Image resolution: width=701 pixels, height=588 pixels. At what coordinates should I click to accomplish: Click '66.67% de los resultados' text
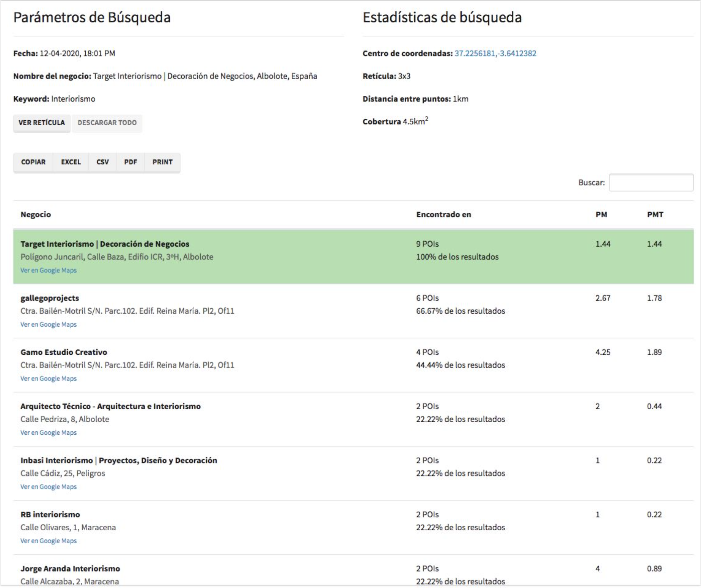pyautogui.click(x=461, y=311)
